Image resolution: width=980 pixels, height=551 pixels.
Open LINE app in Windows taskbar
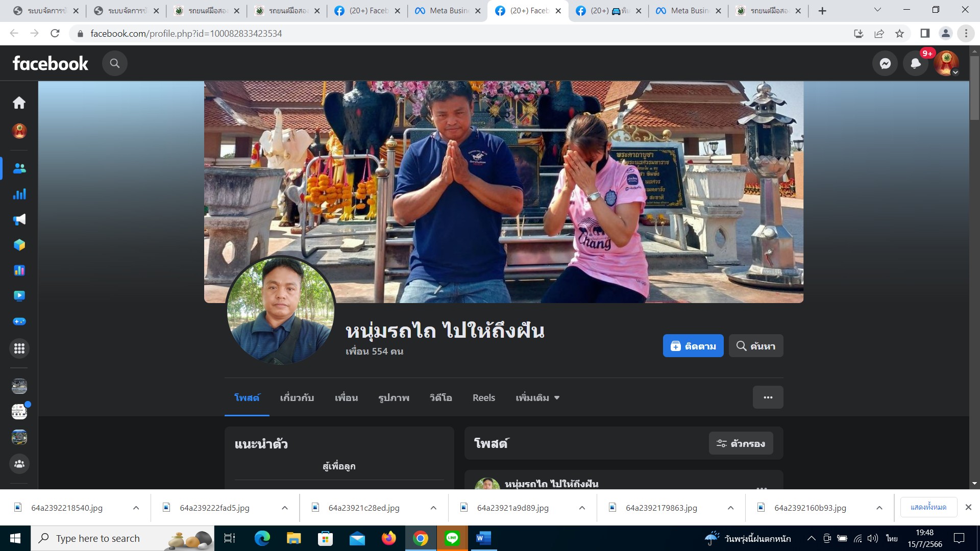click(x=452, y=538)
